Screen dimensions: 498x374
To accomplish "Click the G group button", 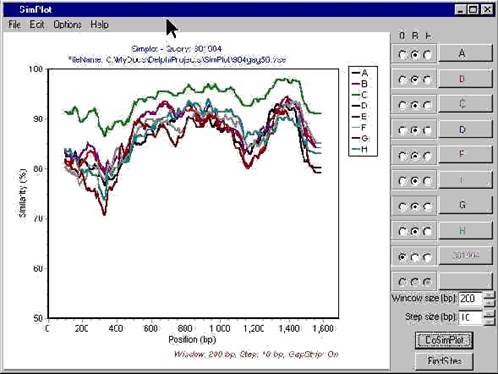I will click(x=465, y=205).
